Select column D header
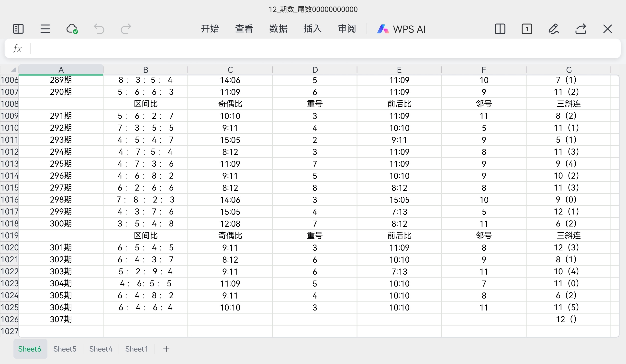 (x=315, y=70)
